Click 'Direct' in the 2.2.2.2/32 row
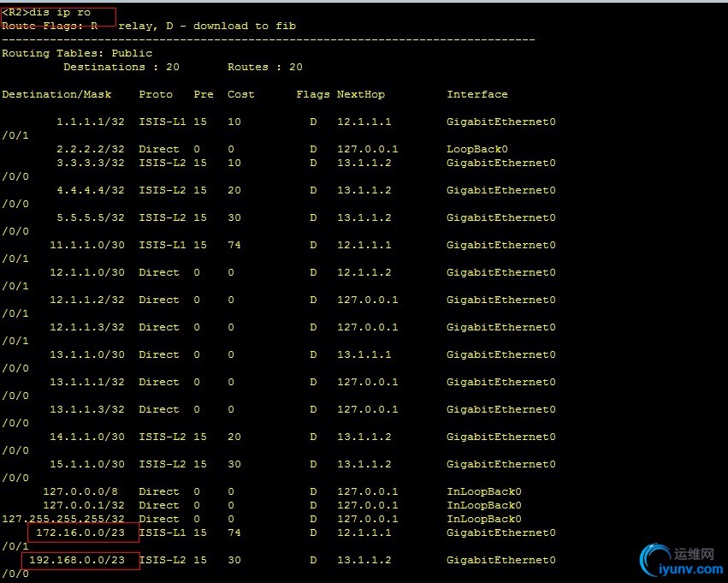 coord(159,149)
